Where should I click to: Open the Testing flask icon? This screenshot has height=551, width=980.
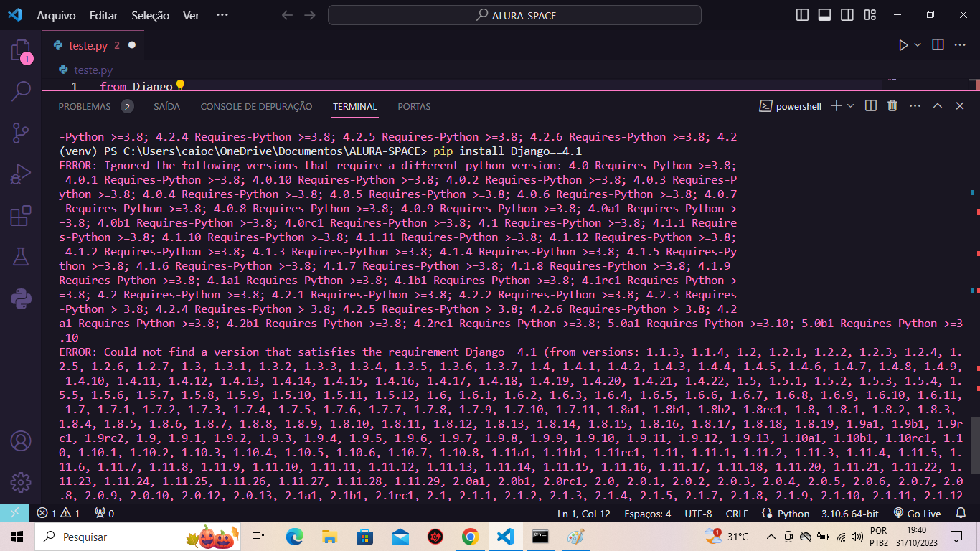(x=21, y=256)
